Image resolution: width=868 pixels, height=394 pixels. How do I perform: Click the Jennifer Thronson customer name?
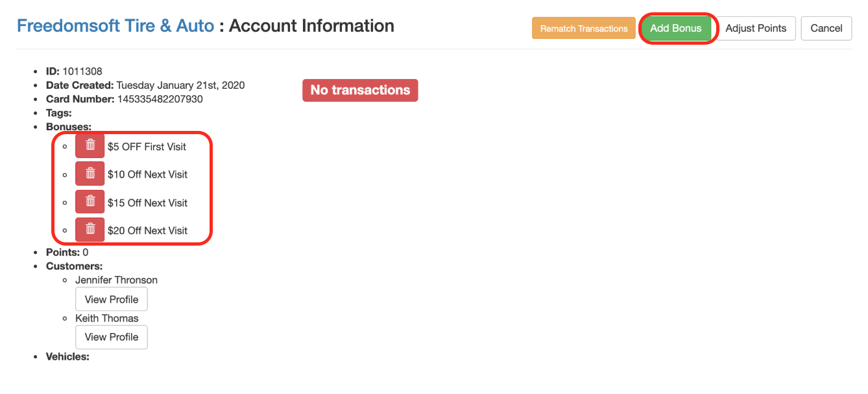[116, 280]
